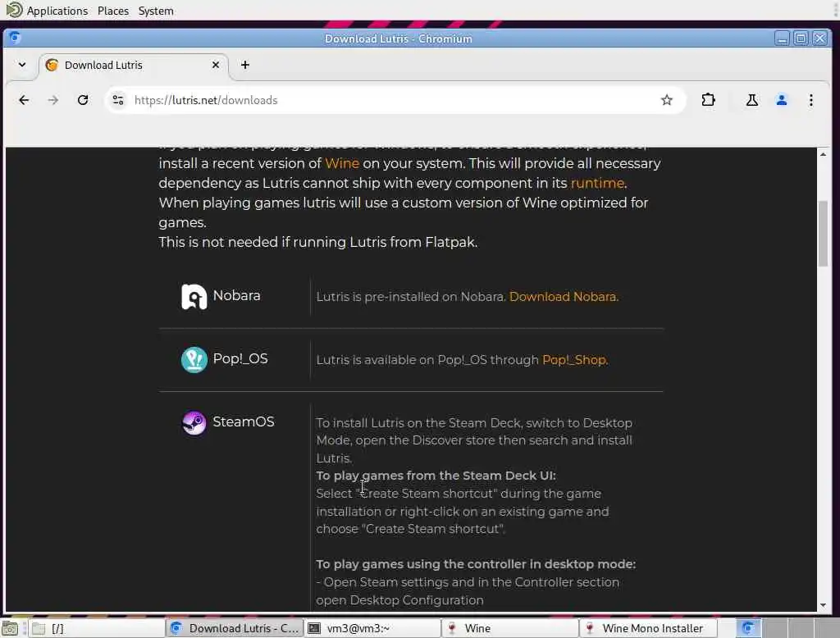Maximize the Chromium window

(x=801, y=38)
